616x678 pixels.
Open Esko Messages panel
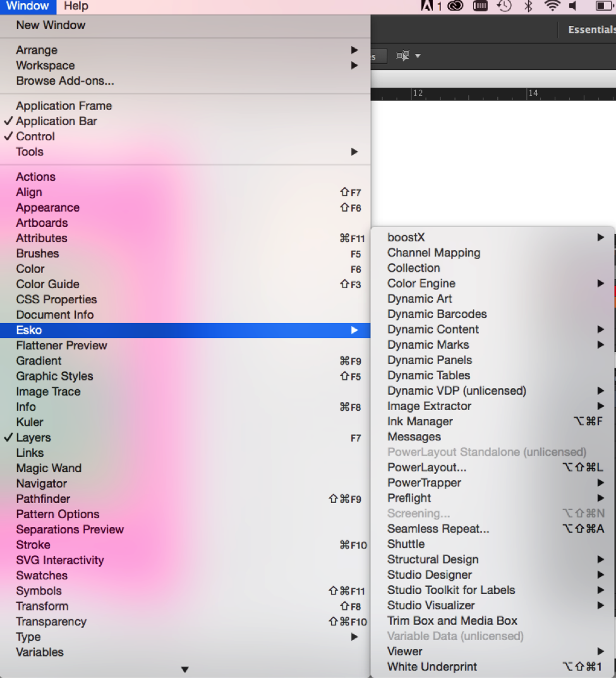click(x=493, y=437)
